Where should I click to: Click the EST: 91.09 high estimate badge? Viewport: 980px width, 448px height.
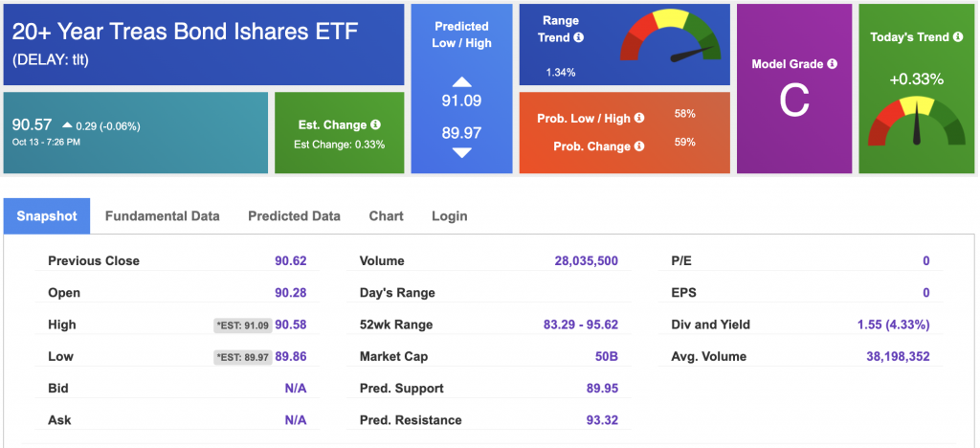242,325
